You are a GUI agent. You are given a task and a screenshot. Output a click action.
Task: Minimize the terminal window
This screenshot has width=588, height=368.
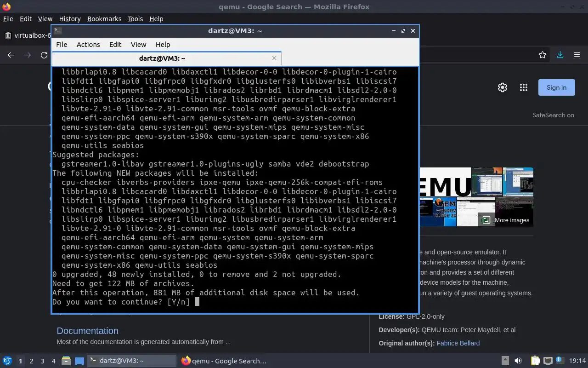pyautogui.click(x=394, y=31)
